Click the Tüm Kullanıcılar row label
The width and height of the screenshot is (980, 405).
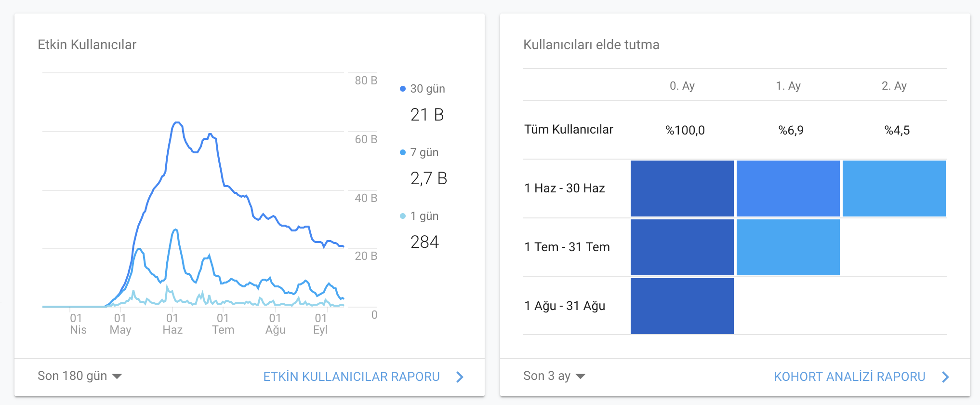569,129
